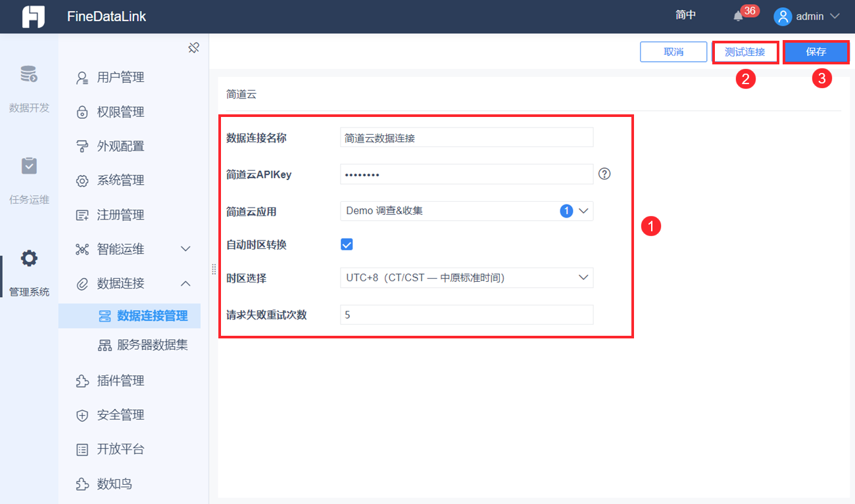
Task: Click the 系统管理 gear icon
Action: (82, 181)
